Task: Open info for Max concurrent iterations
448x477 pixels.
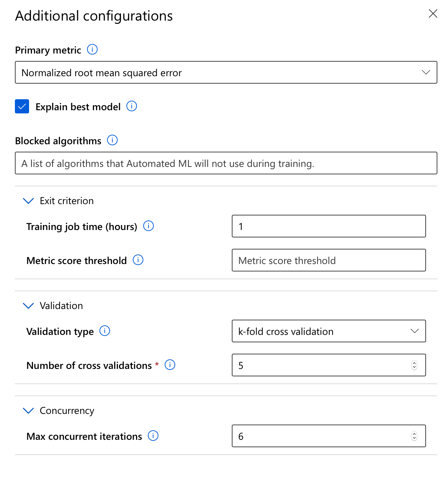Action: tap(153, 436)
